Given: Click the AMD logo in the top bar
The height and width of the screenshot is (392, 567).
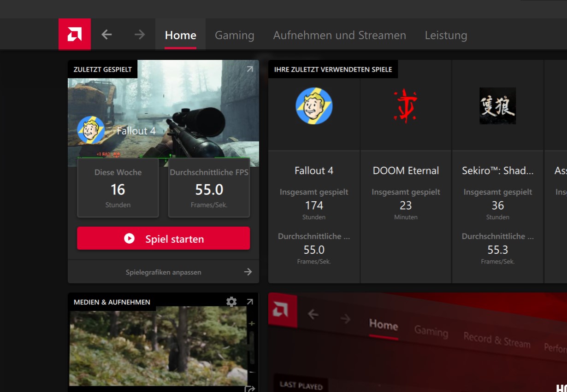Looking at the screenshot, I should click(75, 35).
